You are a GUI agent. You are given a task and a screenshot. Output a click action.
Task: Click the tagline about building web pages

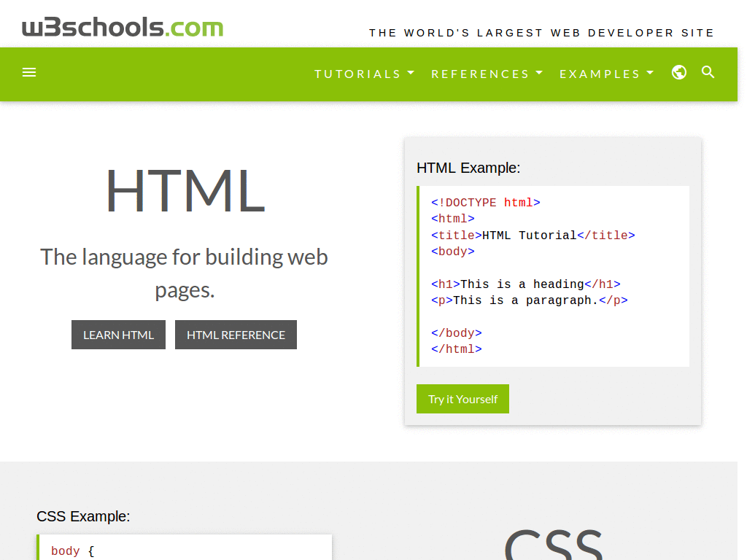coord(184,273)
